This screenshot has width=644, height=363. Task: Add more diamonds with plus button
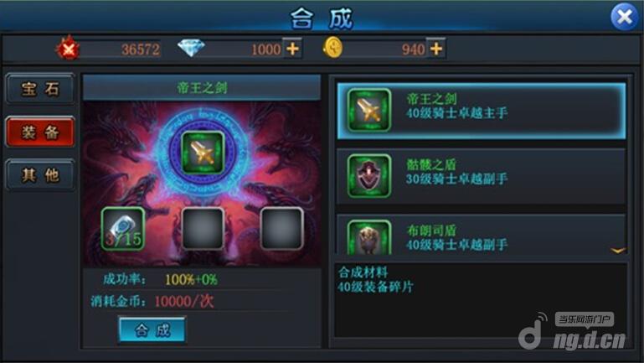pos(293,49)
